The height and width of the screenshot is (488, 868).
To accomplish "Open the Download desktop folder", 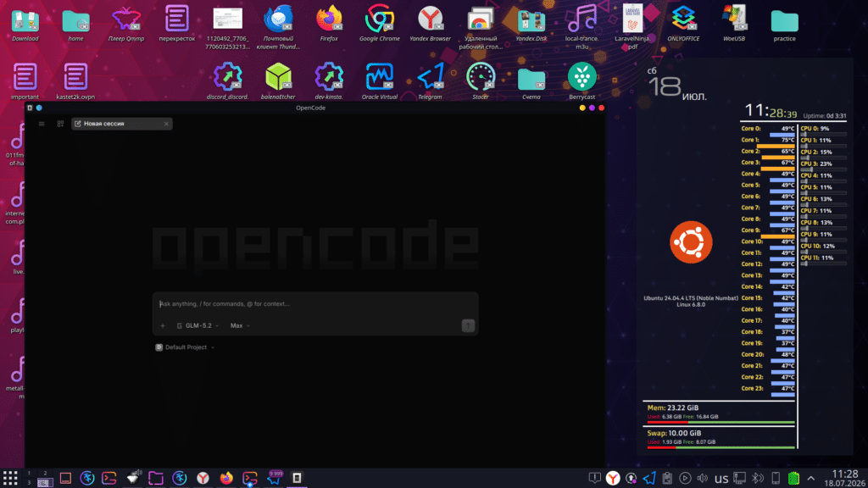I will (25, 25).
